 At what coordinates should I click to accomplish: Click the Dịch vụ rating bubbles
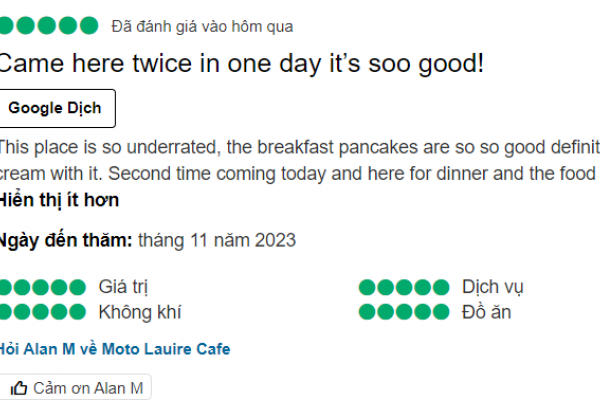pos(404,288)
